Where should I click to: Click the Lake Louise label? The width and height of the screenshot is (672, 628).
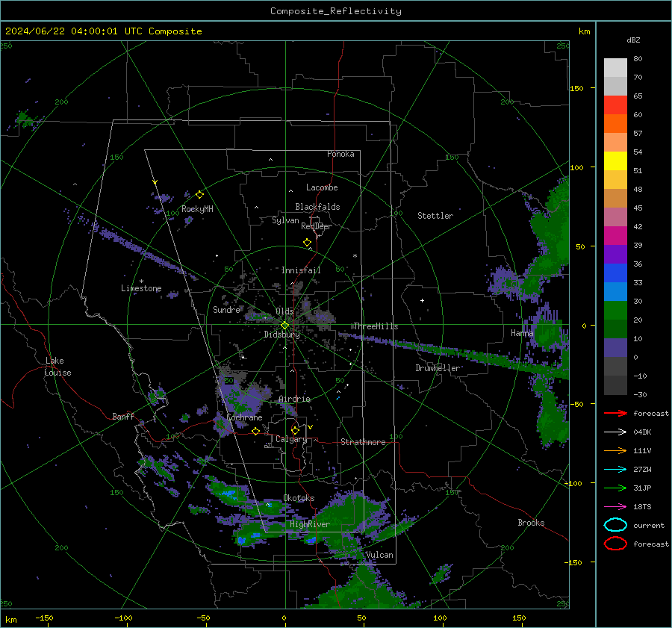coord(57,367)
